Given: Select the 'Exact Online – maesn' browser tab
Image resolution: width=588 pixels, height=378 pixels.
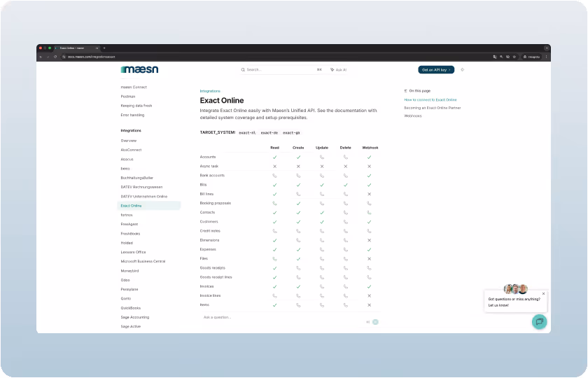Looking at the screenshot, I should [x=76, y=48].
